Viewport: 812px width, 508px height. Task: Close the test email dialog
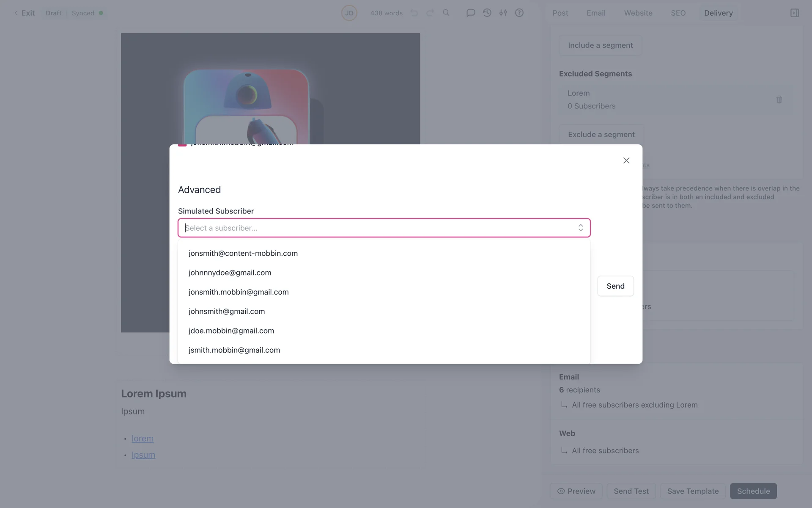click(x=626, y=160)
